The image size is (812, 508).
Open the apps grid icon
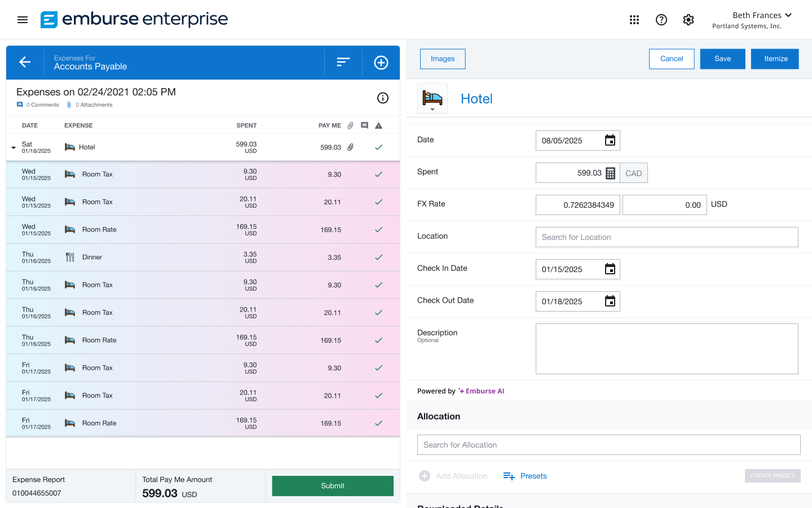click(x=634, y=19)
